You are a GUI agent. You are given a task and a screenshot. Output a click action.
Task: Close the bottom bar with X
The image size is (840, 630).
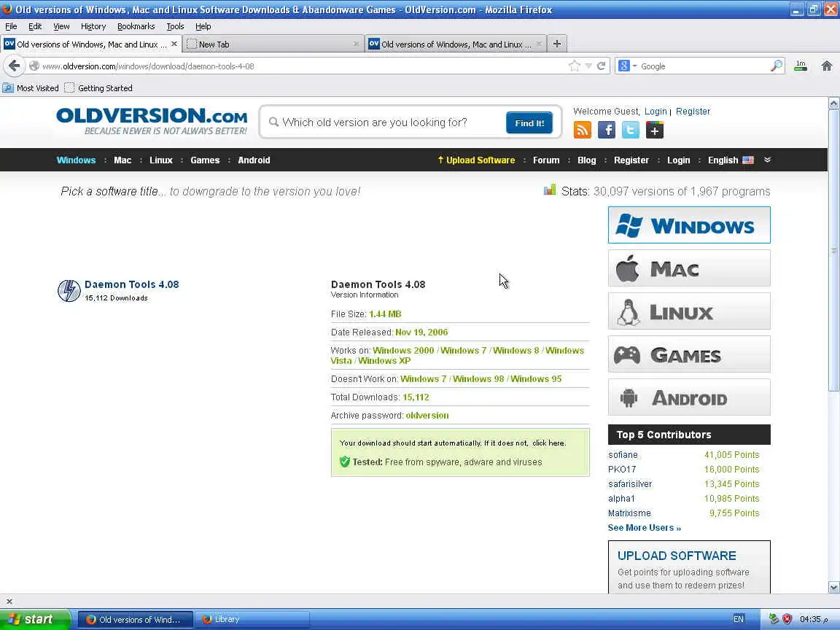(9, 602)
